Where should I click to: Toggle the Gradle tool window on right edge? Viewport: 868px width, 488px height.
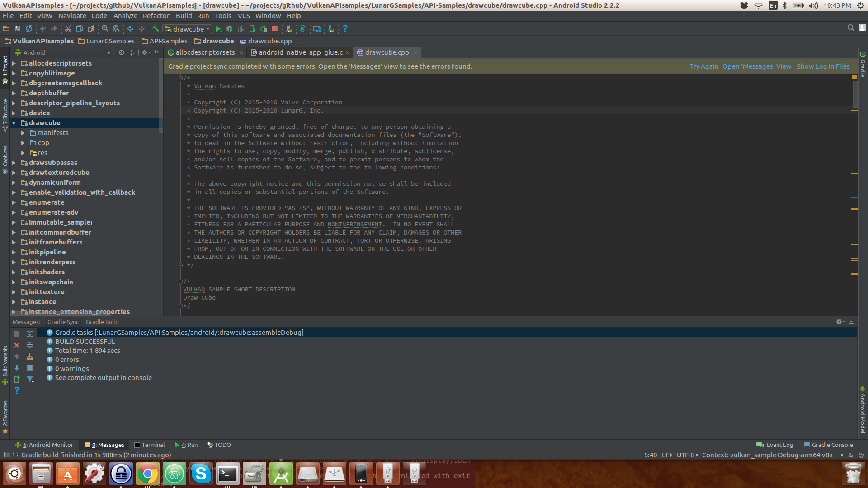[863, 64]
